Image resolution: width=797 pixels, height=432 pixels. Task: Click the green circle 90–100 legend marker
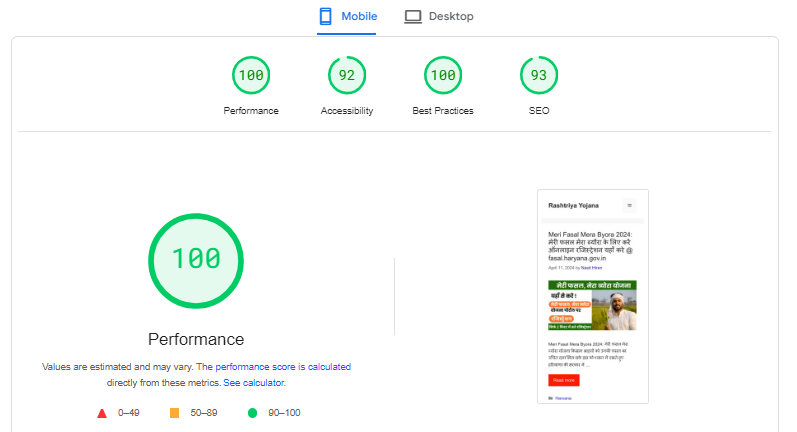point(252,413)
